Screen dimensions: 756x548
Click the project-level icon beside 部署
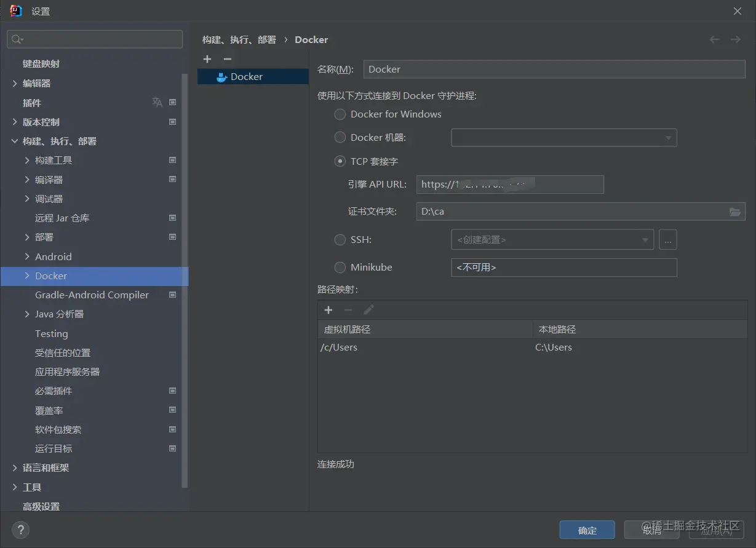(x=172, y=237)
